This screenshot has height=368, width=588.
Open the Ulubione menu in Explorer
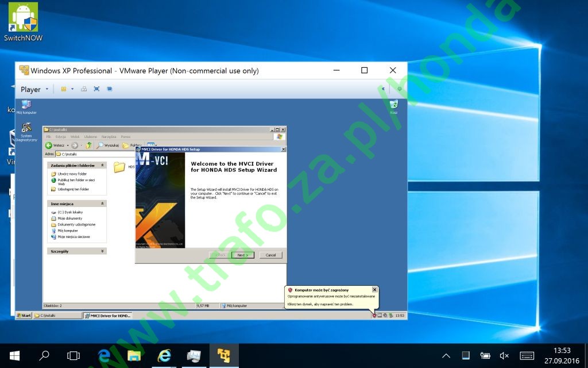(x=90, y=137)
